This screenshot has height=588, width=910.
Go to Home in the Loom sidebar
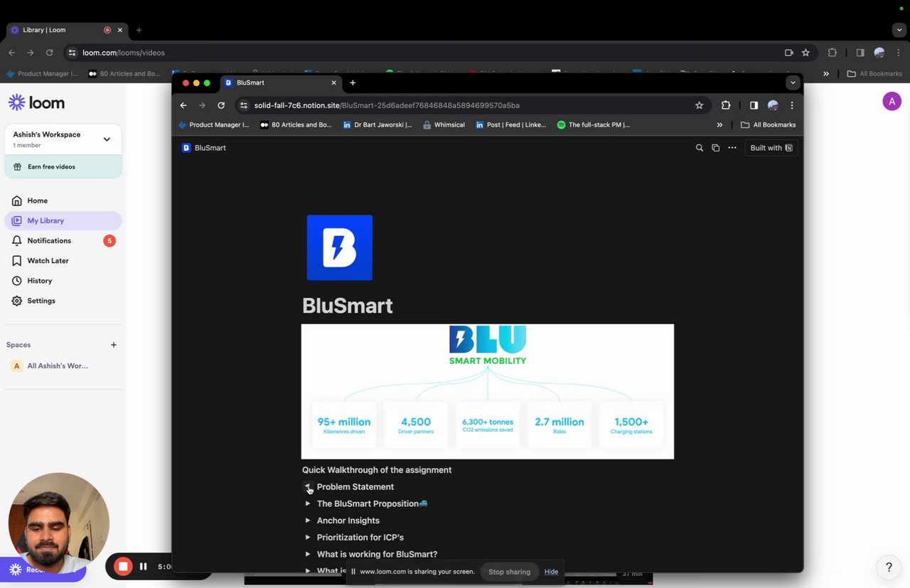point(63,201)
